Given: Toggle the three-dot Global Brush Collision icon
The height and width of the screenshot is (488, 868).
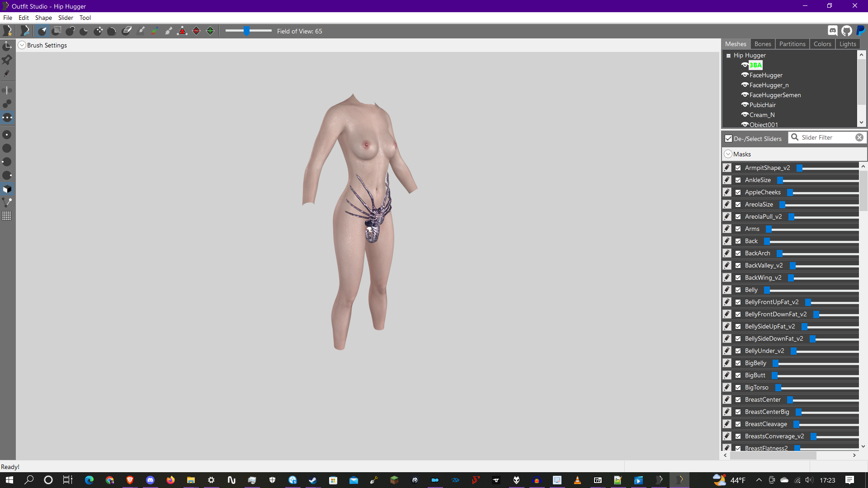Looking at the screenshot, I should [7, 117].
